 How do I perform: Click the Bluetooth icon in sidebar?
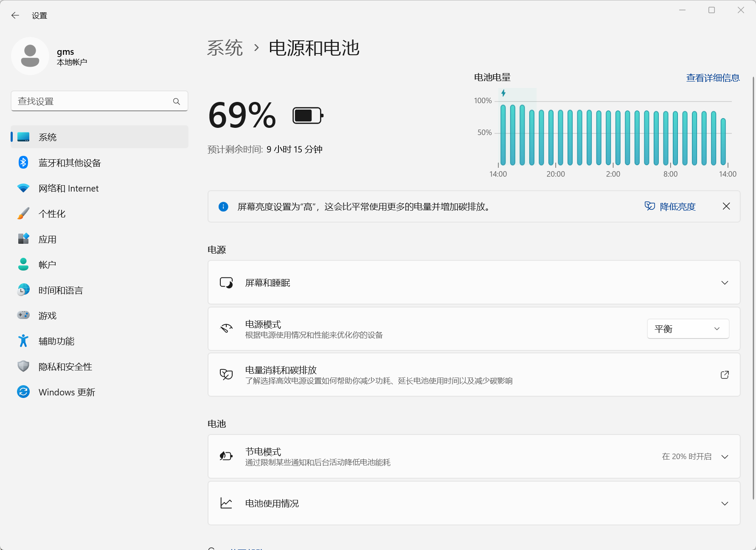pyautogui.click(x=23, y=163)
